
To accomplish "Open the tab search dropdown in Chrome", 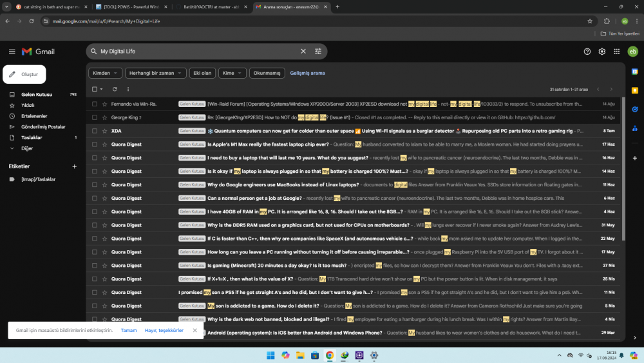I will point(6,6).
